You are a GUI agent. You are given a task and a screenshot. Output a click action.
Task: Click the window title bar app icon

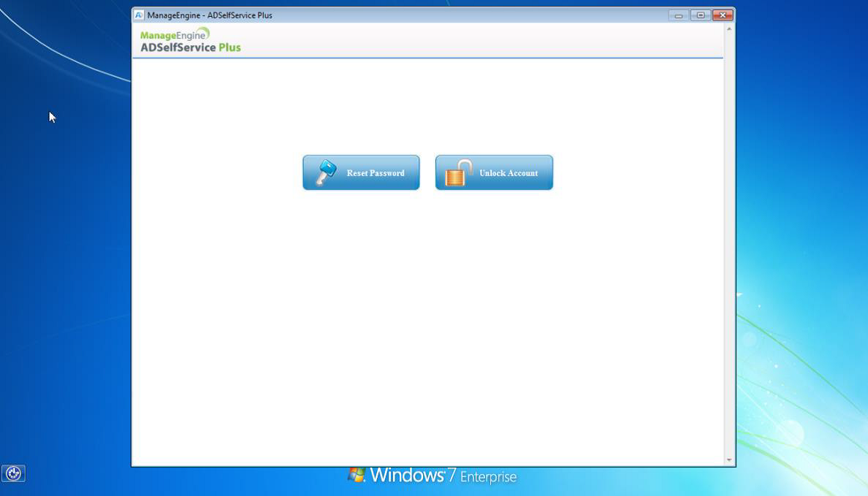click(139, 15)
